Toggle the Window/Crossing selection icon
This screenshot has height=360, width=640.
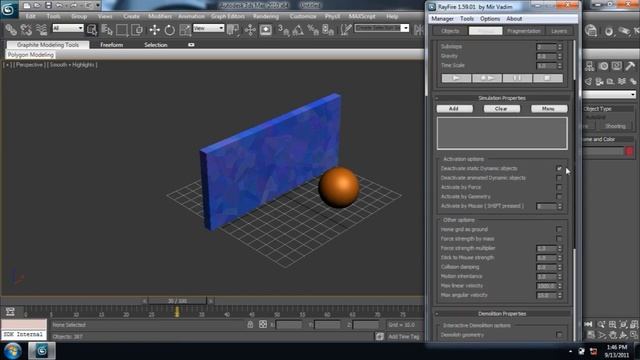[137, 30]
